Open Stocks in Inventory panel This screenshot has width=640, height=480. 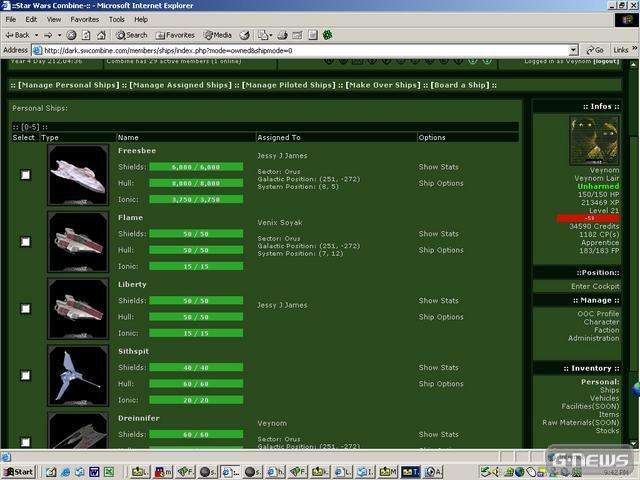607,431
